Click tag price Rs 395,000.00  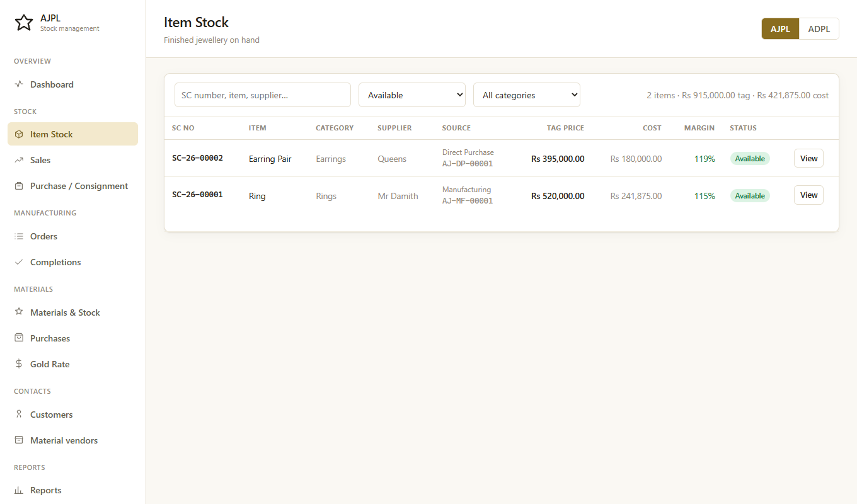558,159
